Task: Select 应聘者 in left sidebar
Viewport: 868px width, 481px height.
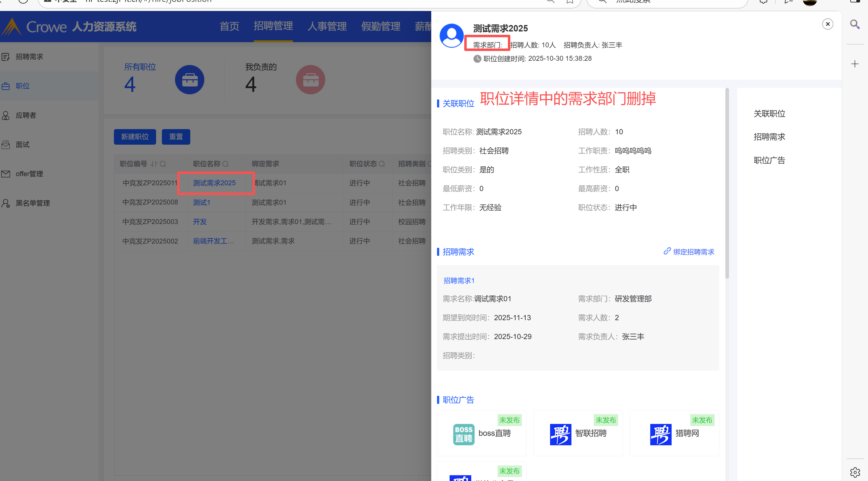Action: [x=26, y=116]
